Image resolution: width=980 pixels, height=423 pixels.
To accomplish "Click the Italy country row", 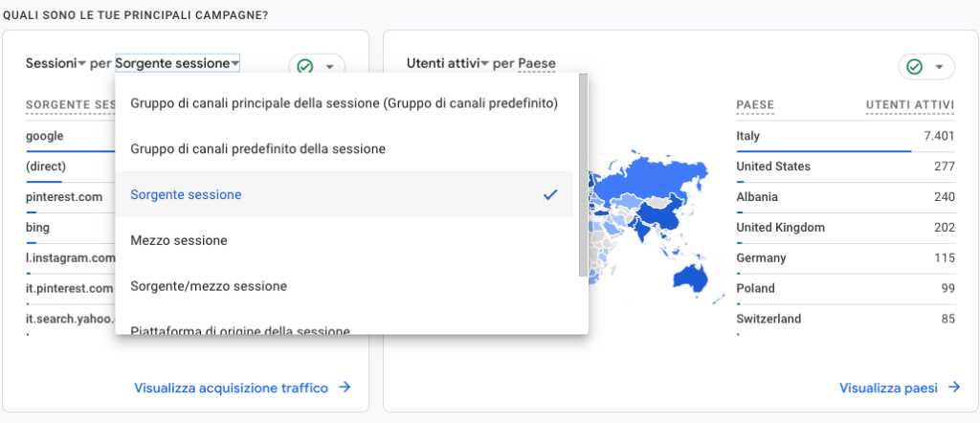I will pos(846,136).
